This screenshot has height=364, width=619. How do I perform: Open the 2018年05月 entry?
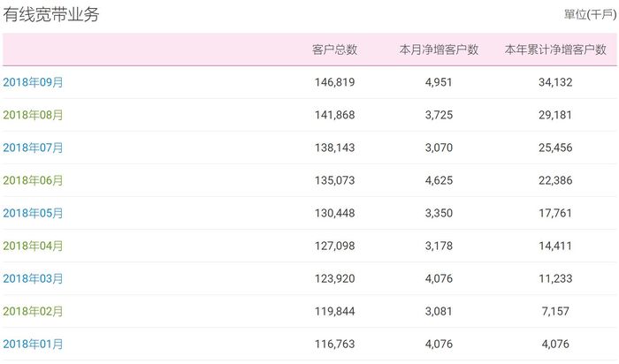[x=34, y=213]
